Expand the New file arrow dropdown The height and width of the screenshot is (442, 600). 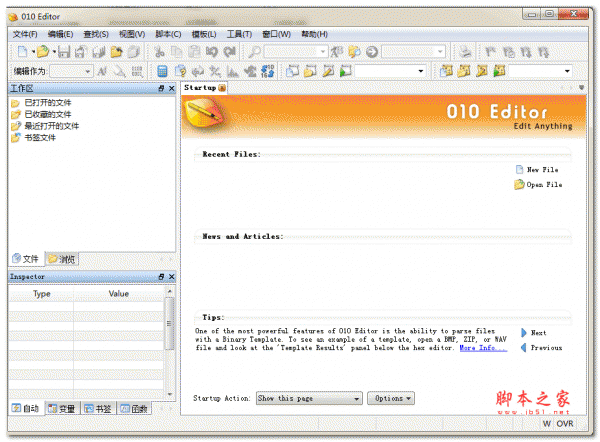pos(33,51)
